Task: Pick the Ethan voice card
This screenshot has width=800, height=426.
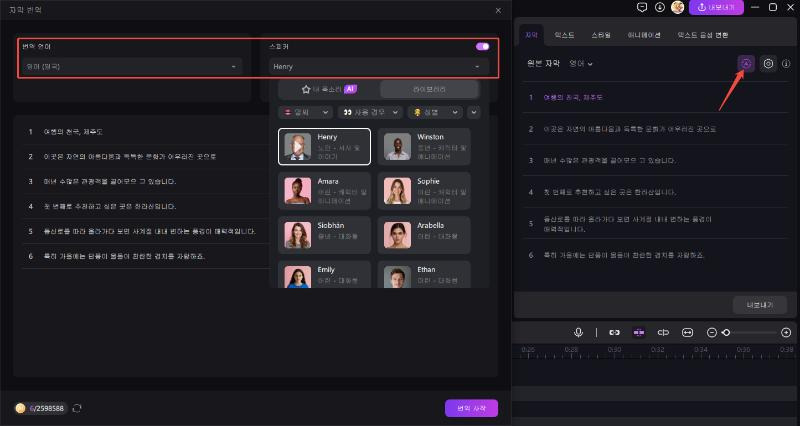Action: (424, 274)
